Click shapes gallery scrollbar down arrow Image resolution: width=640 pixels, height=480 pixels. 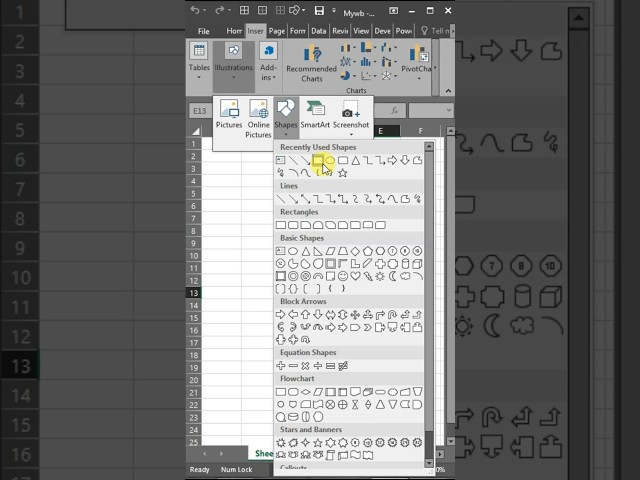[429, 462]
